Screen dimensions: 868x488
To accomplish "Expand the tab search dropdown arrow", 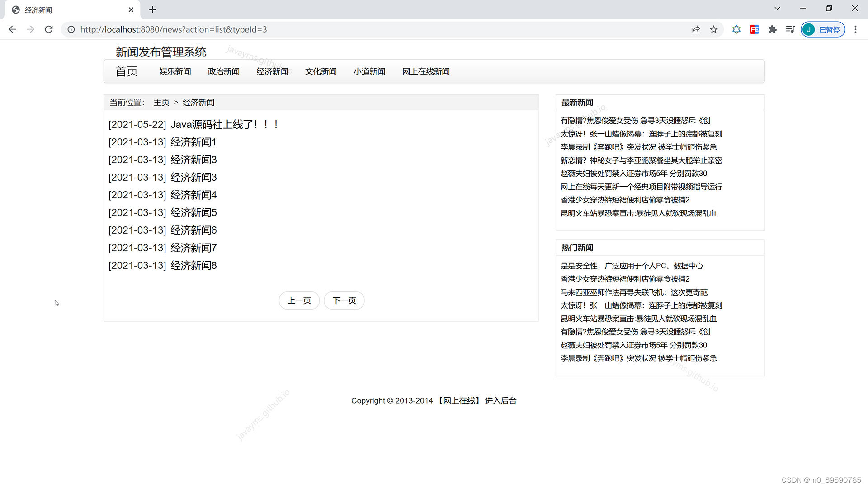I will coord(777,8).
